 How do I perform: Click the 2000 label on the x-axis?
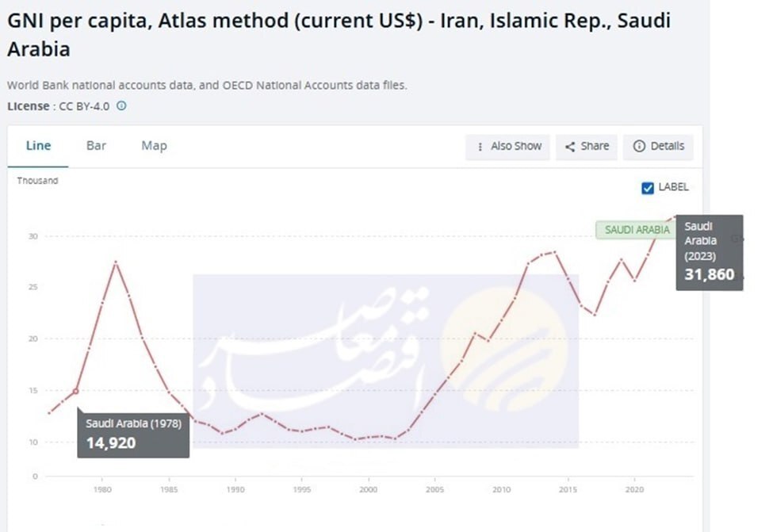pos(368,491)
